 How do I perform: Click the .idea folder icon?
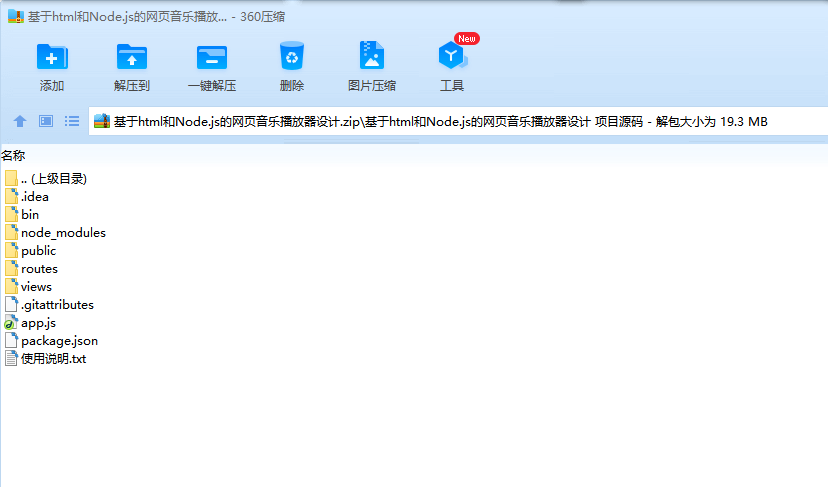tap(11, 196)
